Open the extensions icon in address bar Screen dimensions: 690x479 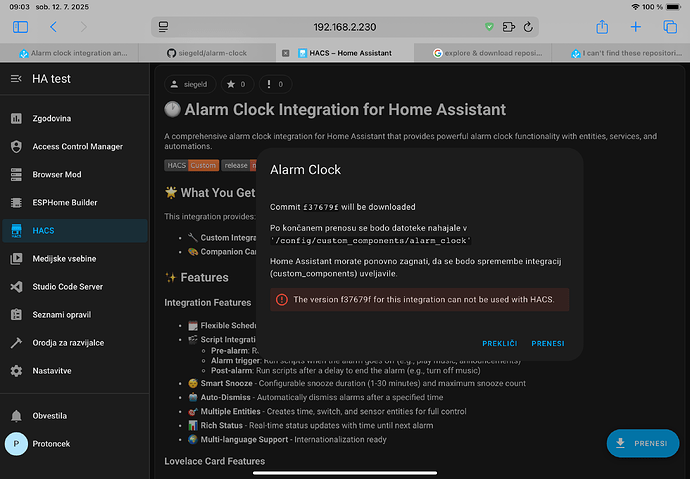coord(508,27)
